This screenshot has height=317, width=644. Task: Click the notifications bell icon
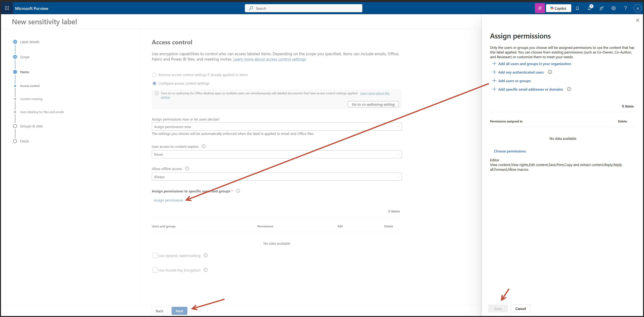point(577,8)
